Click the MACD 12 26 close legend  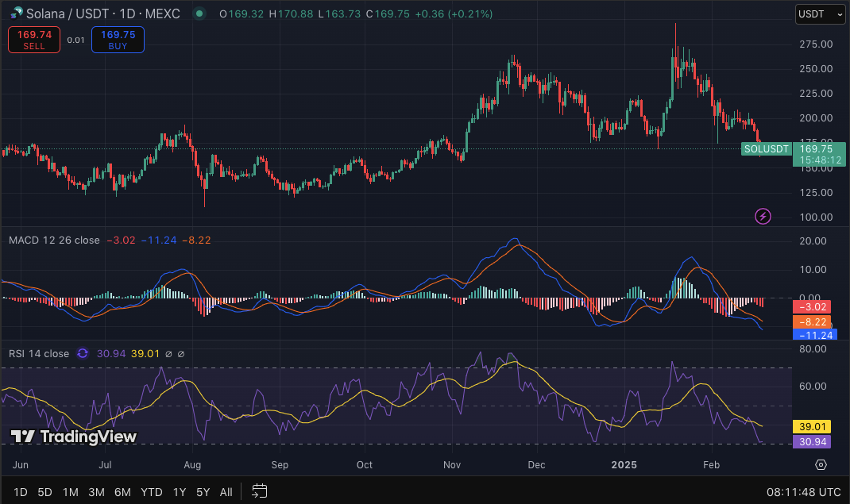coord(54,240)
